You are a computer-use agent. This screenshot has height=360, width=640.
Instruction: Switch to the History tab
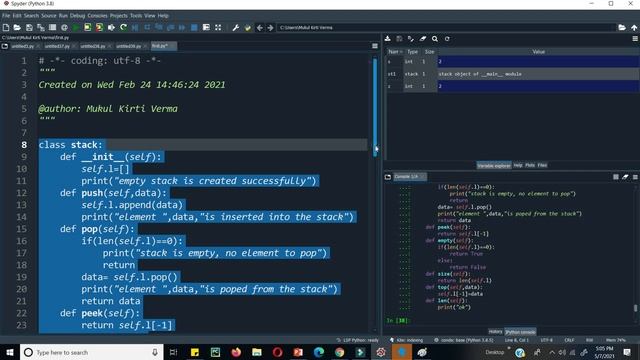495,331
